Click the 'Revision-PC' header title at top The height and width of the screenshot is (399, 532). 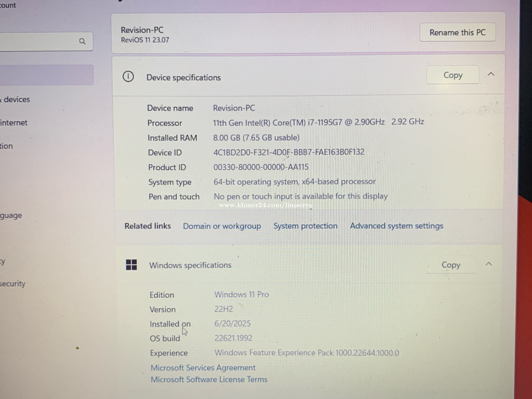[142, 30]
